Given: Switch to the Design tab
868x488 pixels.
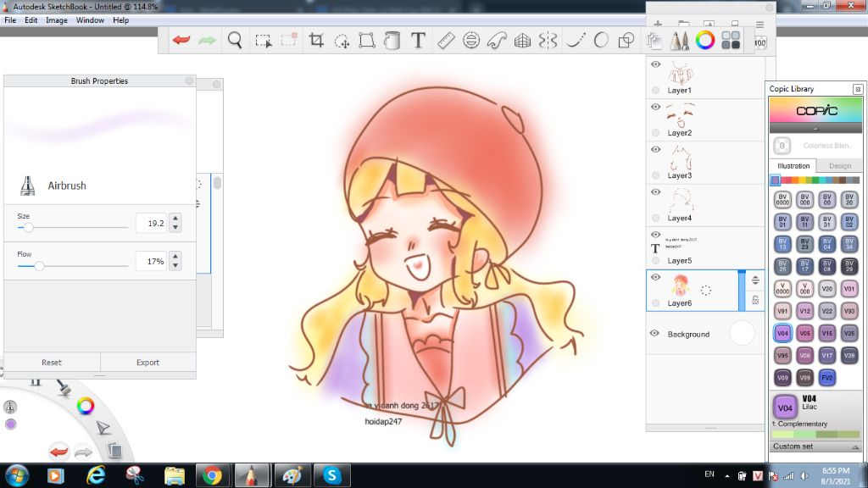Looking at the screenshot, I should point(840,165).
